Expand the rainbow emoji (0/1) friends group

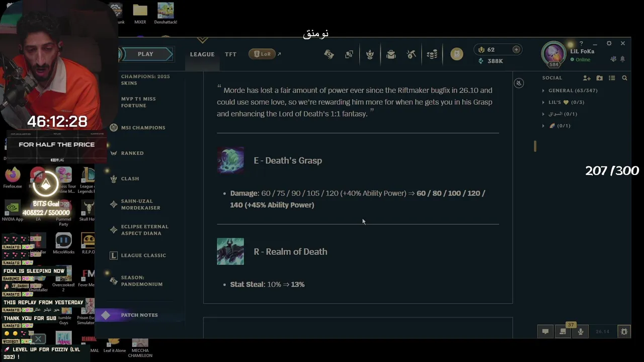coord(556,126)
